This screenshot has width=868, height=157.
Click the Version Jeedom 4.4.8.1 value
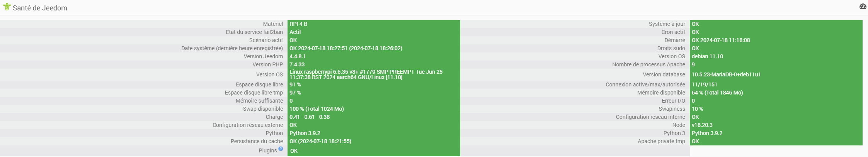click(x=298, y=56)
